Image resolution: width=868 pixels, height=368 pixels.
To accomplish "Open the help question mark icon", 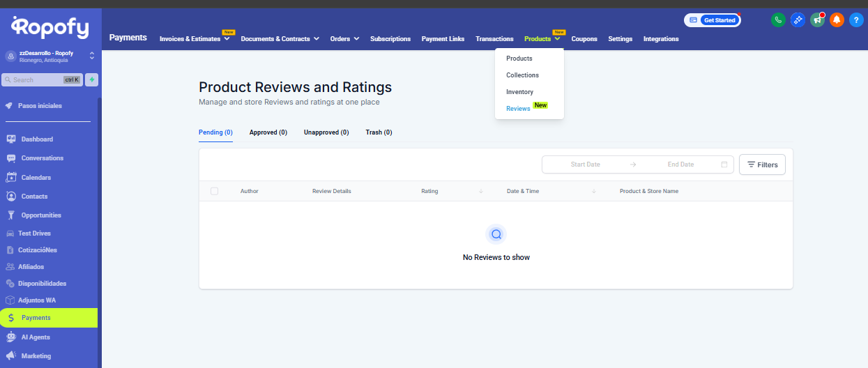I will pyautogui.click(x=856, y=20).
